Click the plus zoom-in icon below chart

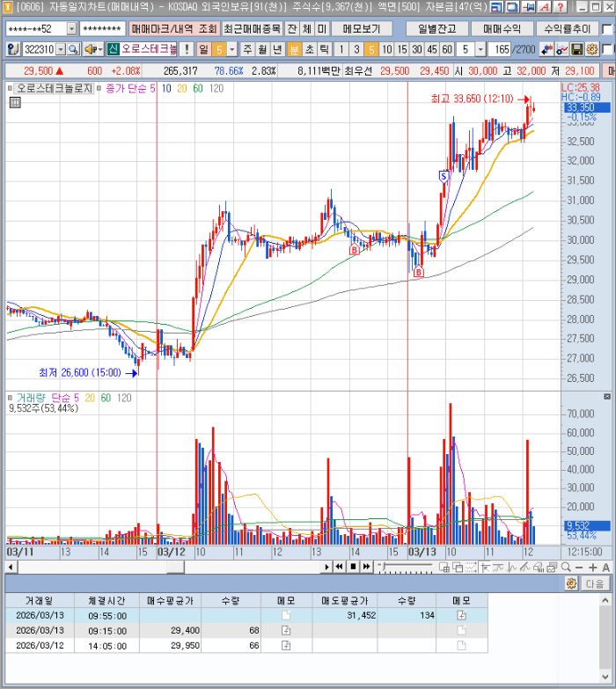[593, 568]
